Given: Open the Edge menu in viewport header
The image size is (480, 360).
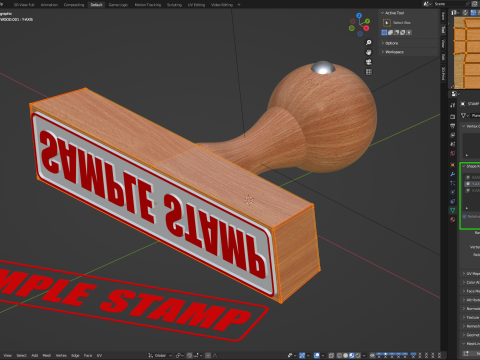Looking at the screenshot, I should tap(75, 355).
